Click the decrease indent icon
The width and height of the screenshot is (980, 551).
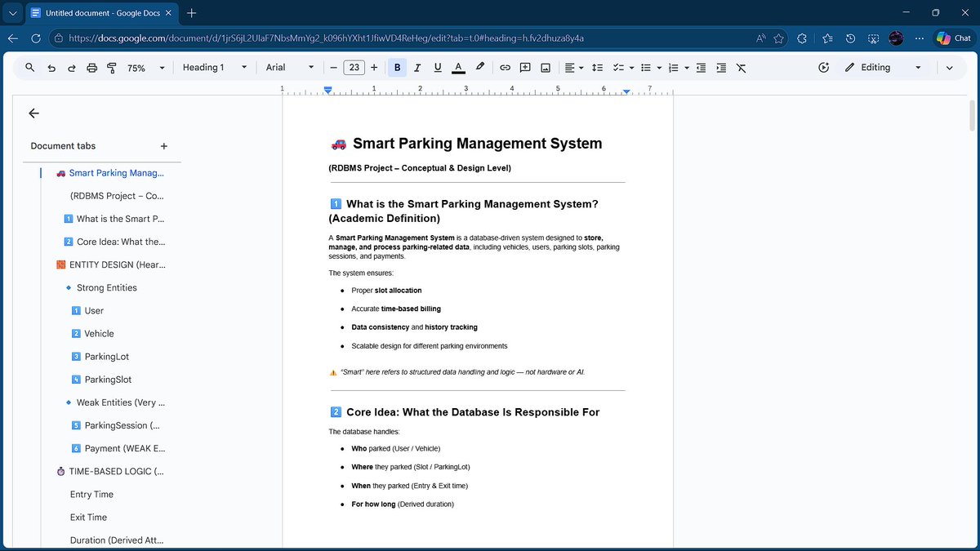(701, 68)
